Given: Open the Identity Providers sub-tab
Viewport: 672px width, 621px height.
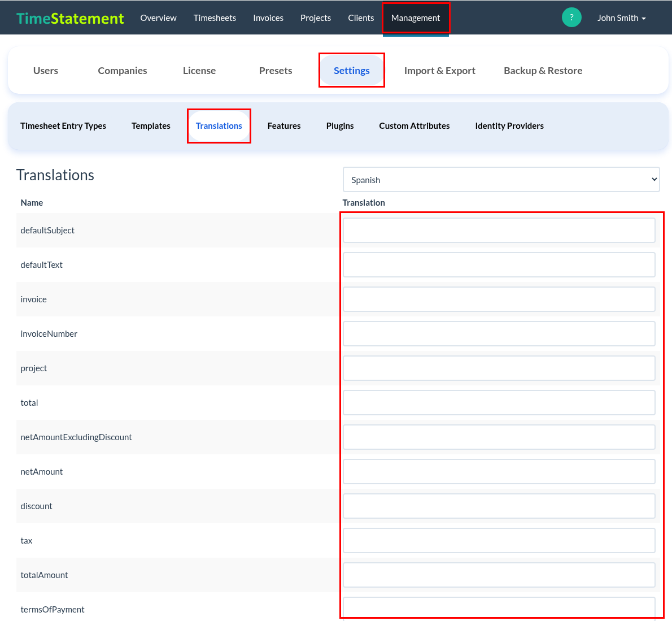Looking at the screenshot, I should [509, 125].
